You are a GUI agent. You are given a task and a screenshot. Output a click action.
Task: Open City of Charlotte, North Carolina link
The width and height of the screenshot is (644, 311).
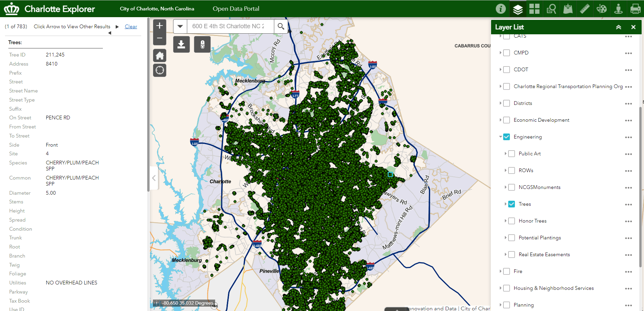coord(157,9)
